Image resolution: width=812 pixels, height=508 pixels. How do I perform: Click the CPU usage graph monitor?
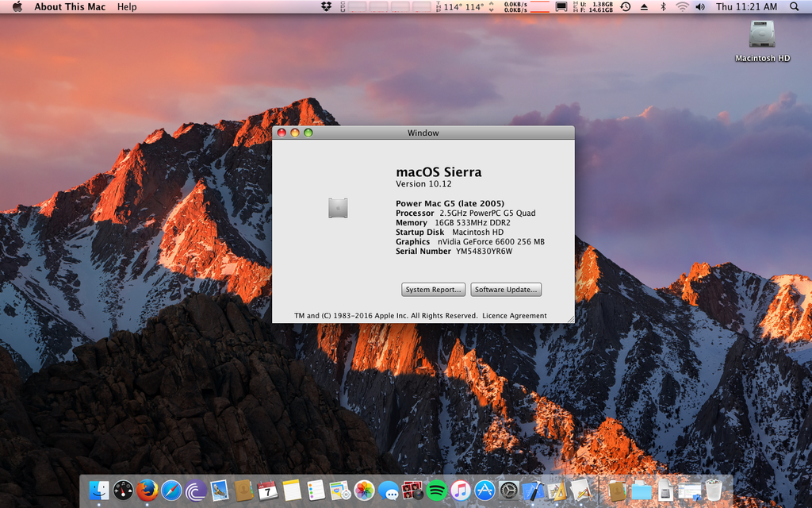click(x=386, y=6)
